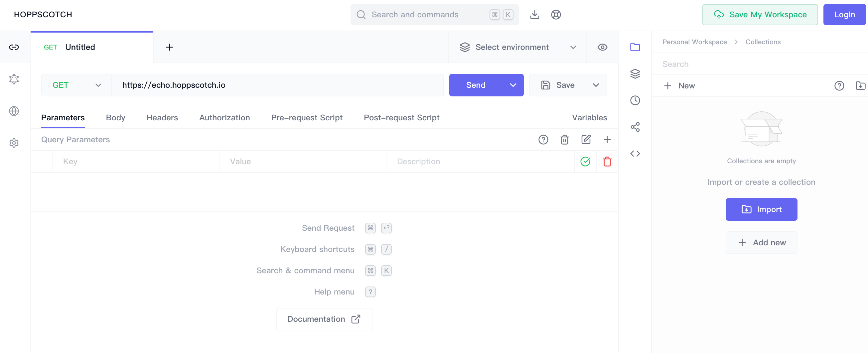Click the Query Parameters help icon
868x353 pixels.
coord(543,140)
